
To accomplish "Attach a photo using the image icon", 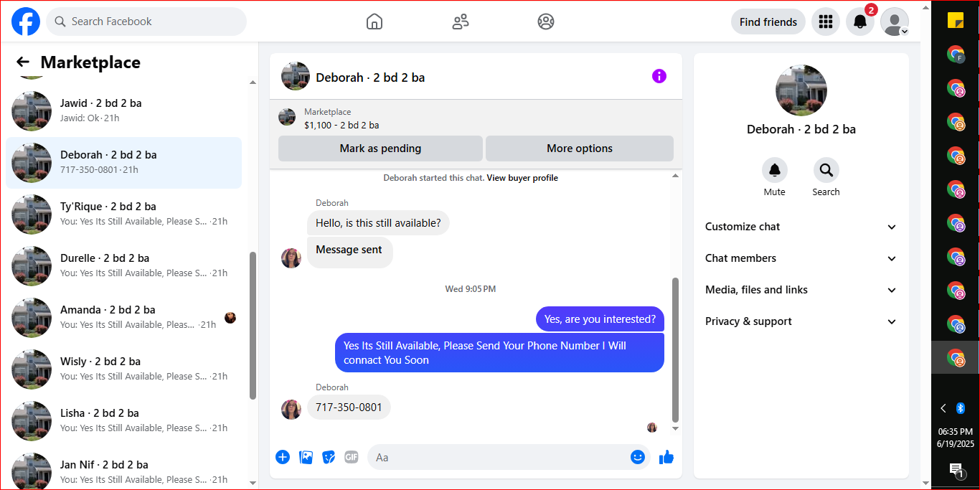I will pyautogui.click(x=306, y=457).
